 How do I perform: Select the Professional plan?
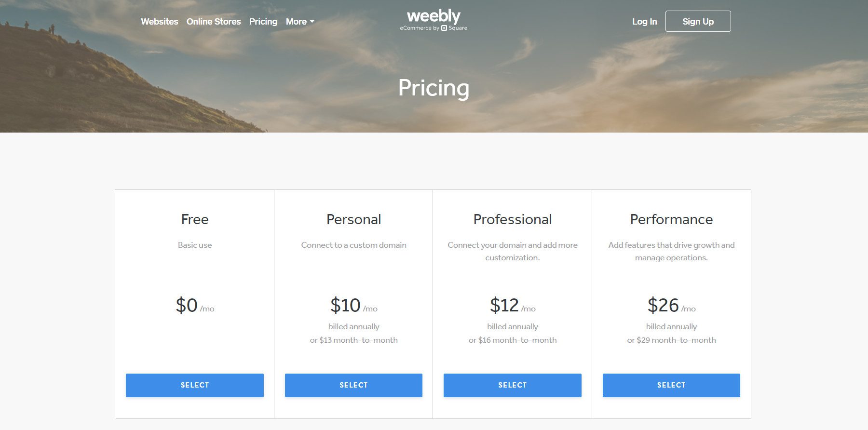[512, 385]
